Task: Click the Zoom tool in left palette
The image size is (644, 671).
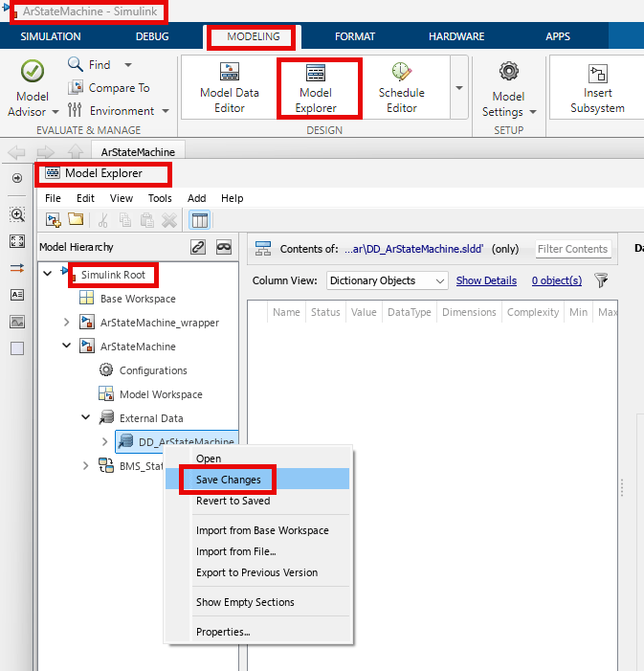Action: (x=17, y=214)
